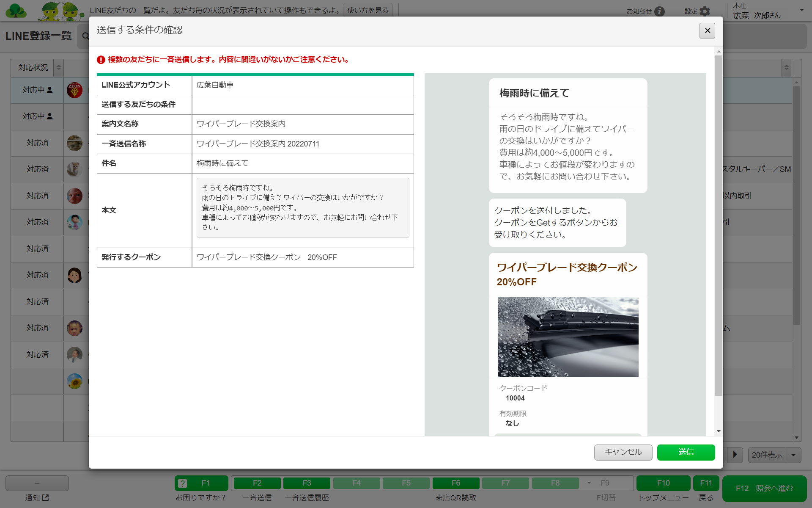This screenshot has height=508, width=812.
Task: Open the 設定 settings gear icon
Action: tap(705, 11)
